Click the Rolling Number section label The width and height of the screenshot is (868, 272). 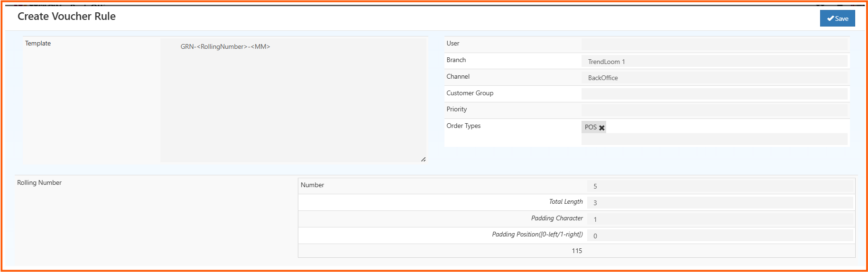[x=39, y=183]
